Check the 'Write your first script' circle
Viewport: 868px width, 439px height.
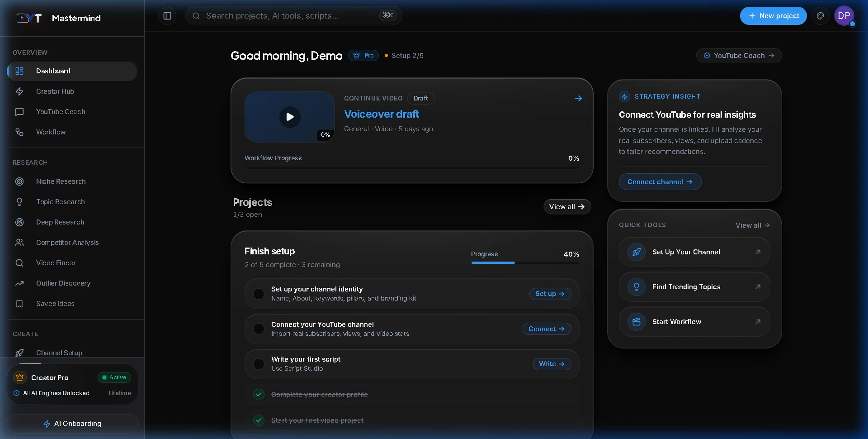[259, 364]
